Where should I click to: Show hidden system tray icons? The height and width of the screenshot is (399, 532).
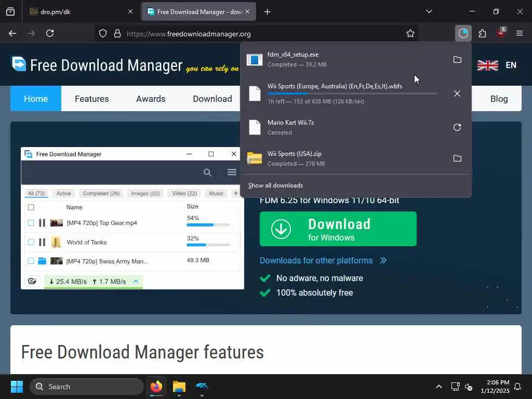438,387
